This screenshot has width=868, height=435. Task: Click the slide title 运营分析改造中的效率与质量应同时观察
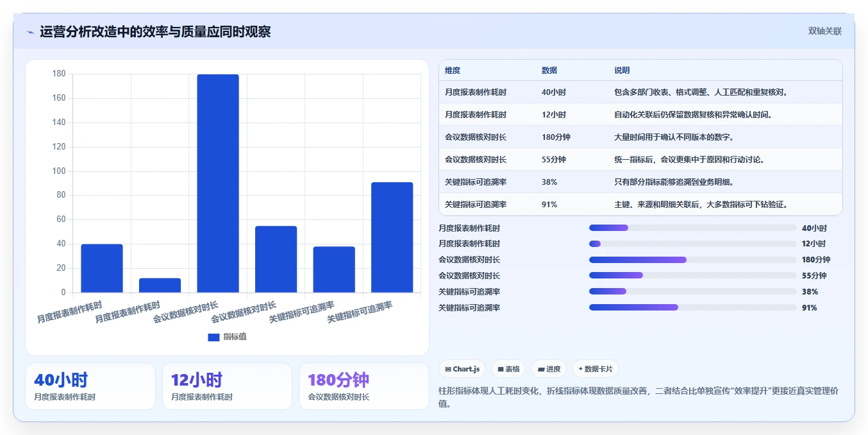point(155,32)
